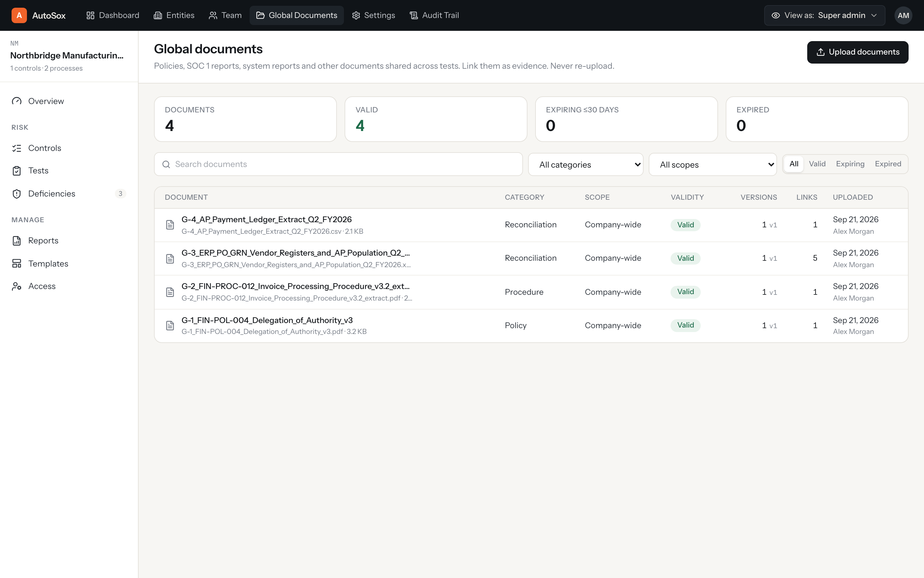Image resolution: width=924 pixels, height=578 pixels.
Task: Click the Valid count card
Action: 436,119
